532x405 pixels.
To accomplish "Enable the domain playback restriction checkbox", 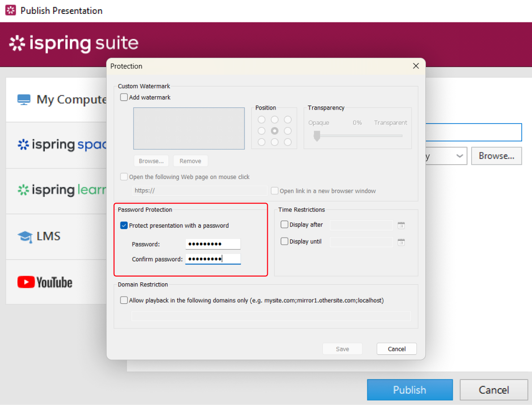I will 124,300.
